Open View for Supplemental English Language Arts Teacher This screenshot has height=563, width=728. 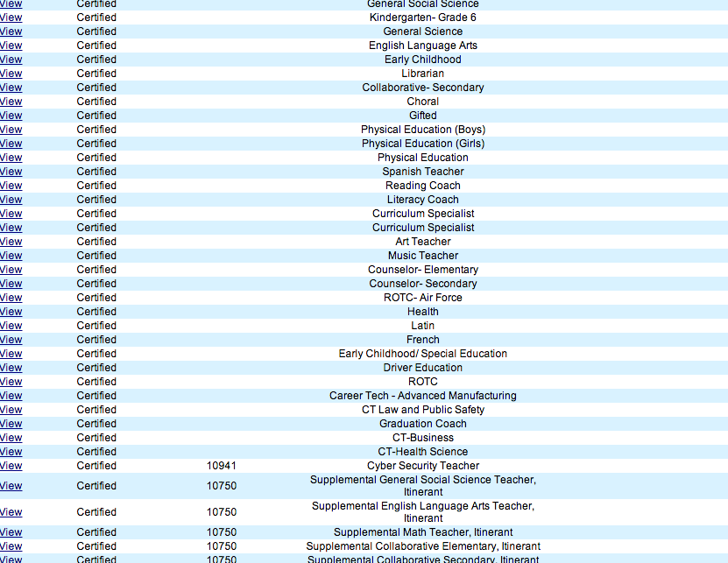pyautogui.click(x=11, y=512)
